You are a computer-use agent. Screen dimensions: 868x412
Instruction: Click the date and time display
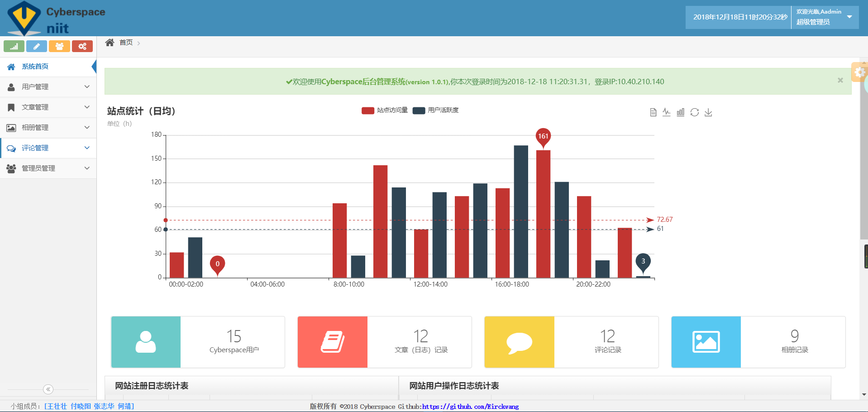click(740, 17)
